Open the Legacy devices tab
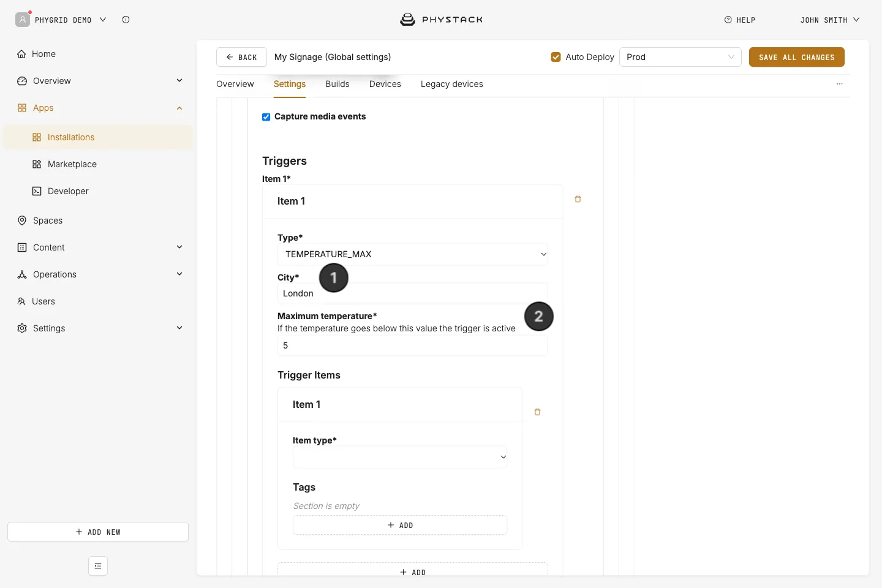This screenshot has width=882, height=588. 452,84
